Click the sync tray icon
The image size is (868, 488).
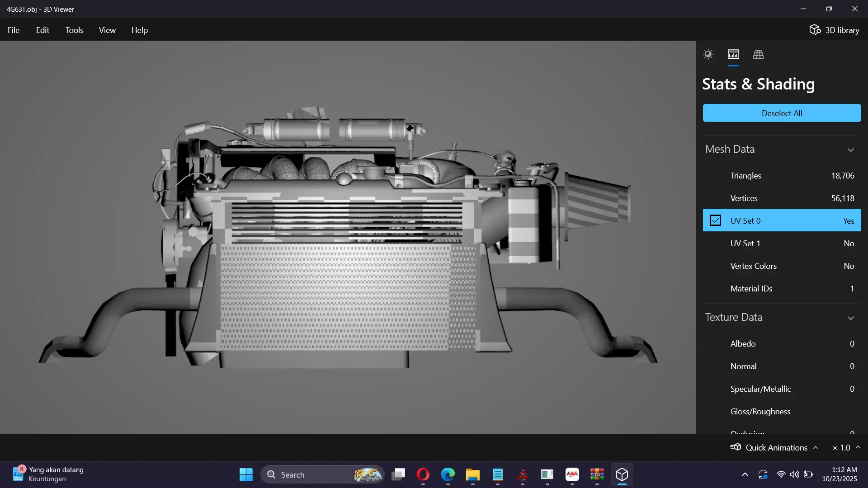point(763,474)
